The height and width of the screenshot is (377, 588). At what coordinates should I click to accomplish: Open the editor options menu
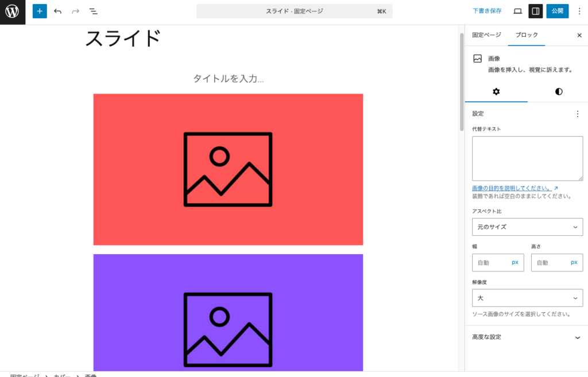[x=580, y=11]
